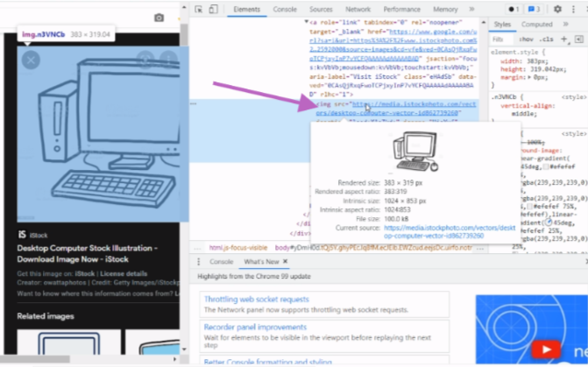Click the right breadcrumb overflow ellipsis

point(480,248)
